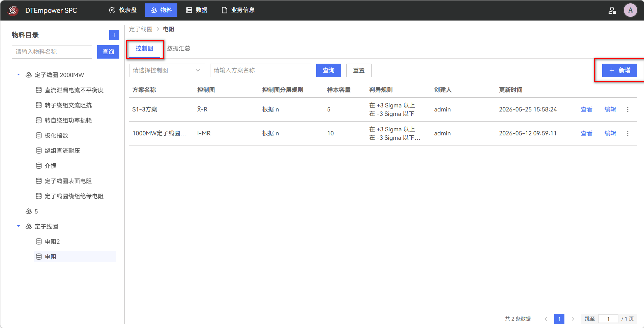Click 查看 for S1-3方案 row

[x=587, y=109]
